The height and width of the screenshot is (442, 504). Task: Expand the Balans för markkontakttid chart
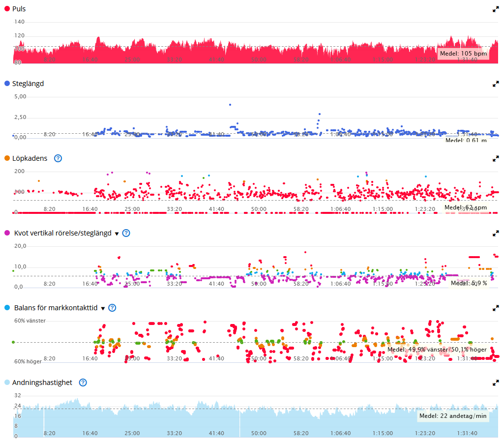pos(496,308)
